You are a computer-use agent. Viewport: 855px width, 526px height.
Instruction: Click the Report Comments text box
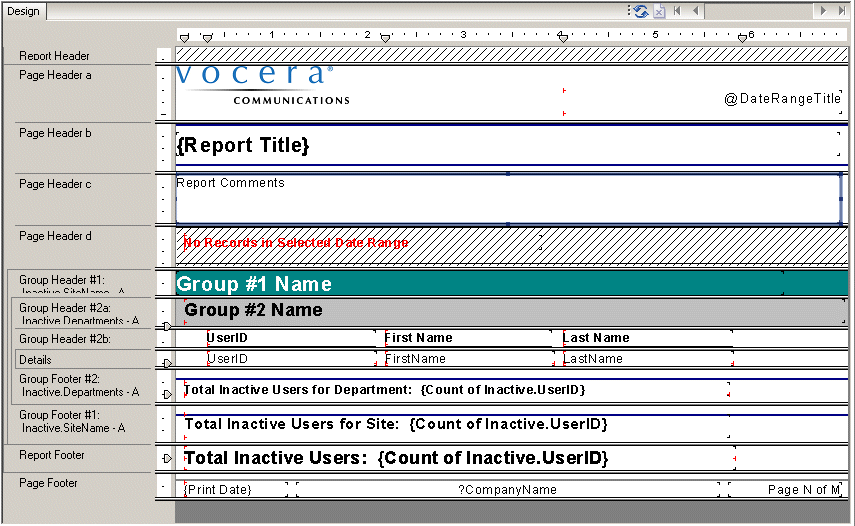pos(507,199)
